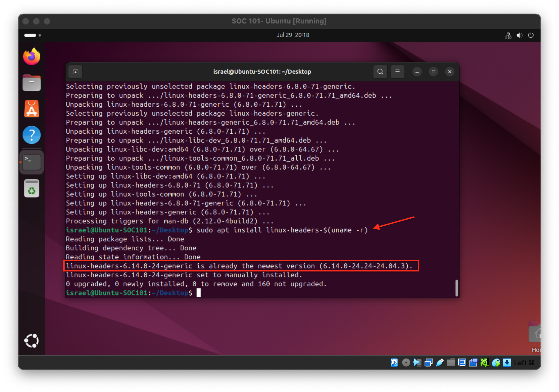The height and width of the screenshot is (392, 559).
Task: Click the 'Left ⌘' host key label
Action: coord(524,363)
